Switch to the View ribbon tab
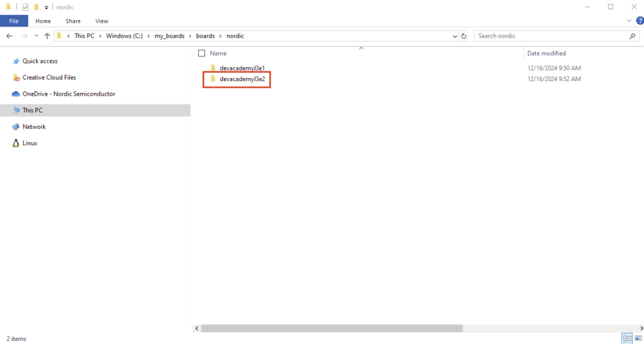This screenshot has height=344, width=644. (x=101, y=21)
